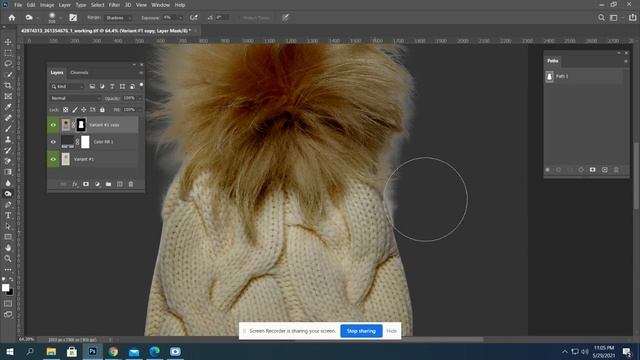This screenshot has height=360, width=640.
Task: Select the Crop tool
Action: coord(8,85)
